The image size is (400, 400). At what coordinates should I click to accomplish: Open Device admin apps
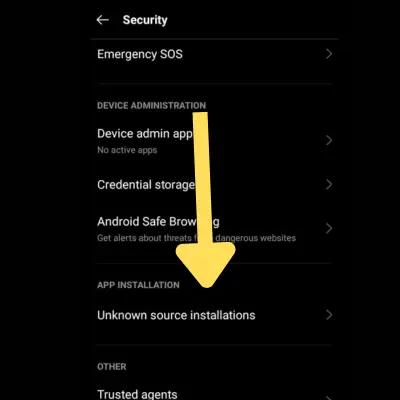[214, 141]
